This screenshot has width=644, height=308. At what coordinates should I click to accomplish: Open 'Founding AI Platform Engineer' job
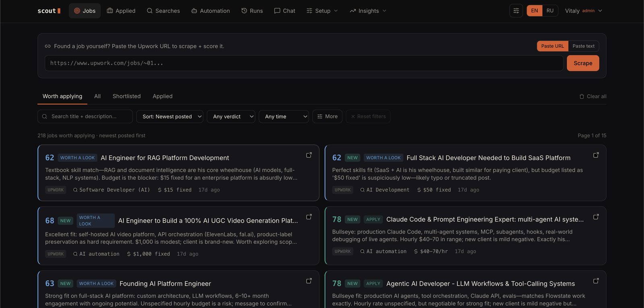[165, 284]
